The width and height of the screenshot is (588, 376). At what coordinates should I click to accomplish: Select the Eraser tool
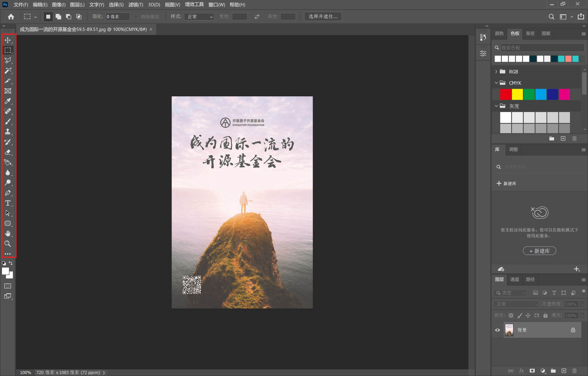[x=8, y=152]
